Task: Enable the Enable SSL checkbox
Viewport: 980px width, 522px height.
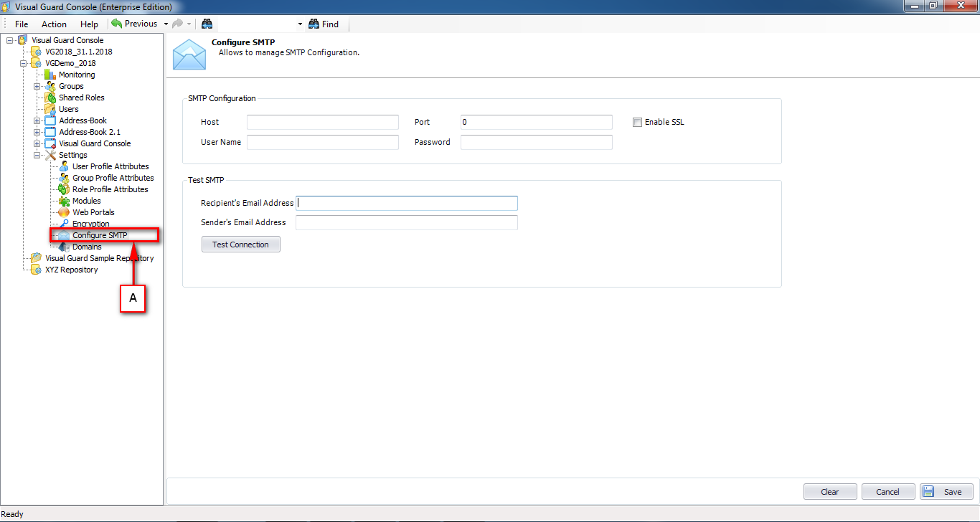Action: point(637,122)
